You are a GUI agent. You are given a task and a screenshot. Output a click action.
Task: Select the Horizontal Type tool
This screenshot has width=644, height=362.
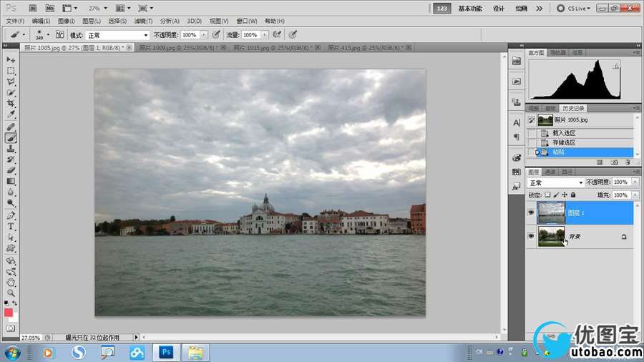[x=11, y=226]
